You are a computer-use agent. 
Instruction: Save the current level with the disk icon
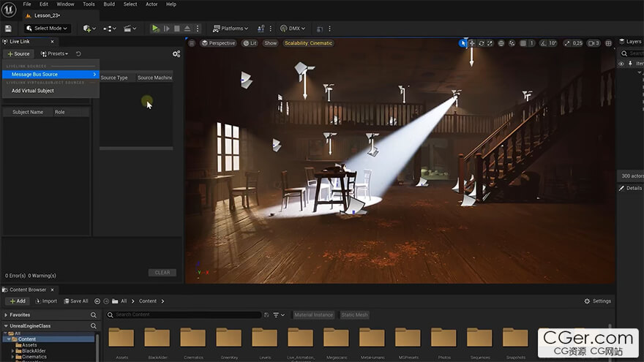tap(8, 29)
